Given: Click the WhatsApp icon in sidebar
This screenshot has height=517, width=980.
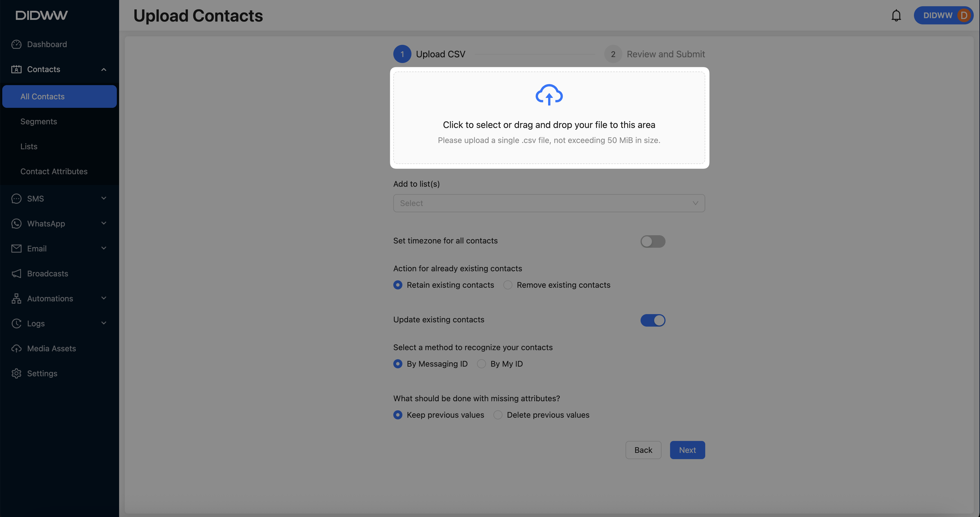Looking at the screenshot, I should click(x=16, y=224).
